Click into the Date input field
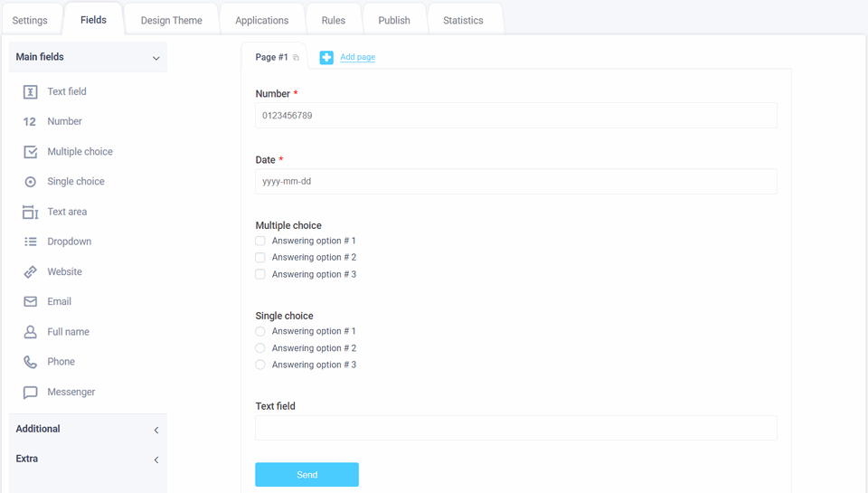Screen dimensions: 868x493 point(515,181)
